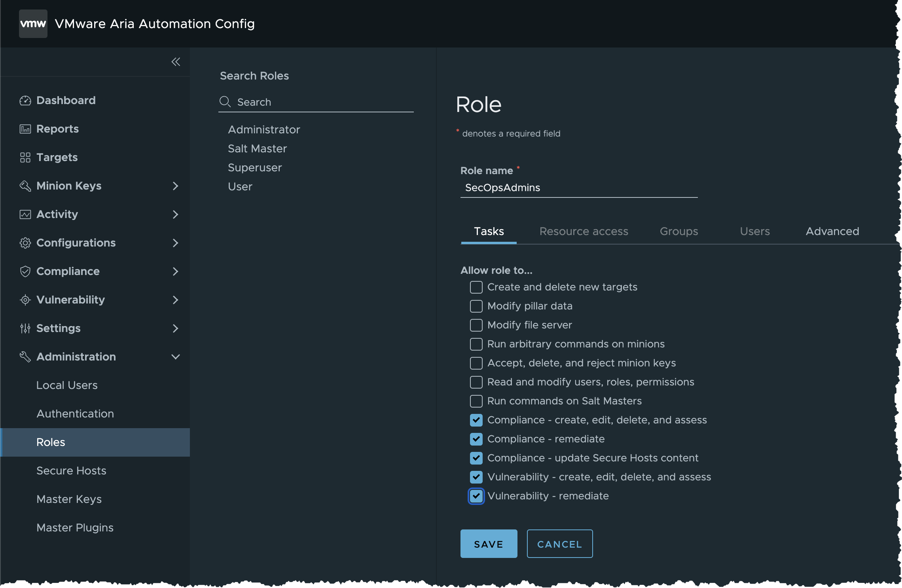This screenshot has width=902, height=588.
Task: Click the Activity graph icon
Action: [x=25, y=214]
